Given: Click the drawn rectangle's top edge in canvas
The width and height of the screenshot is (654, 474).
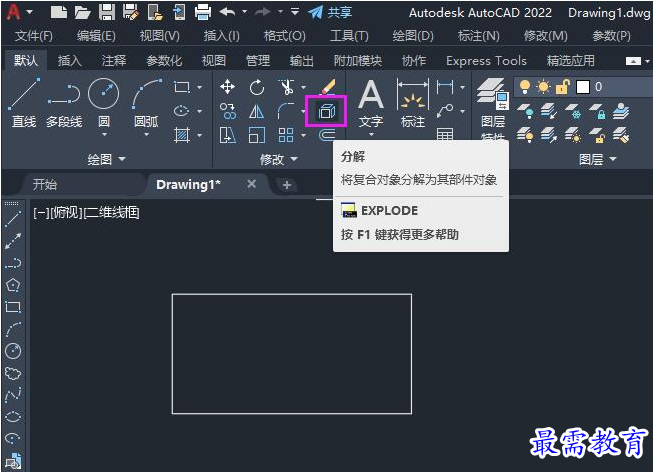Looking at the screenshot, I should (x=292, y=295).
